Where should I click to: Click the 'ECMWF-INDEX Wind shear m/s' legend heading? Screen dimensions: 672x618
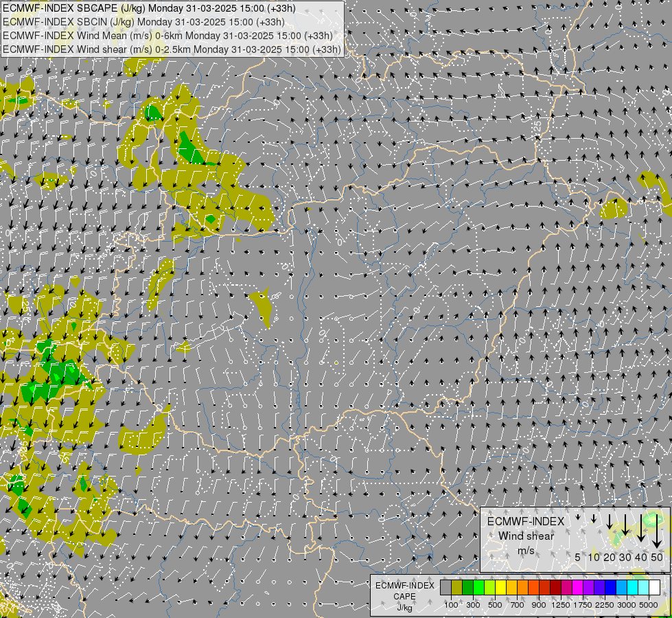pos(526,536)
